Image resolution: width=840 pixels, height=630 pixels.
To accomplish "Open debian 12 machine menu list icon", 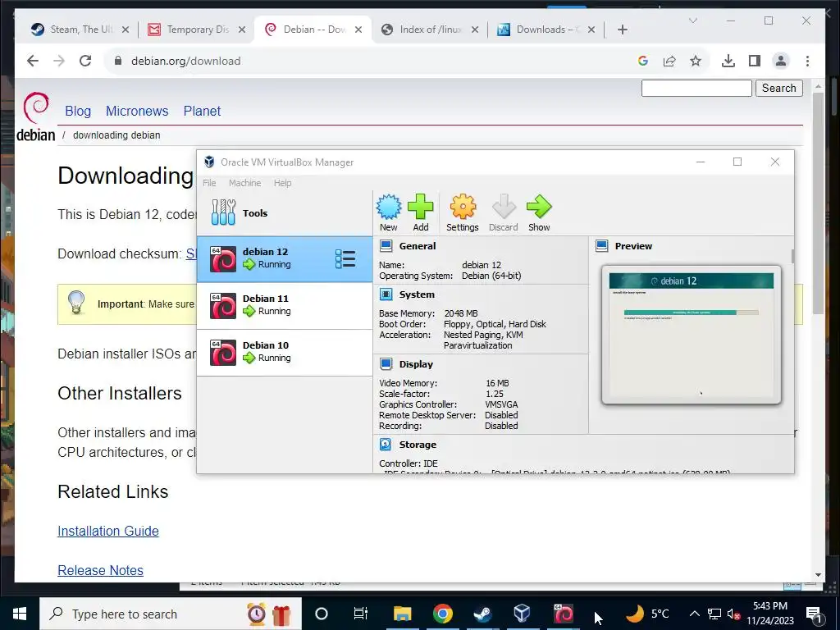I will pyautogui.click(x=345, y=258).
